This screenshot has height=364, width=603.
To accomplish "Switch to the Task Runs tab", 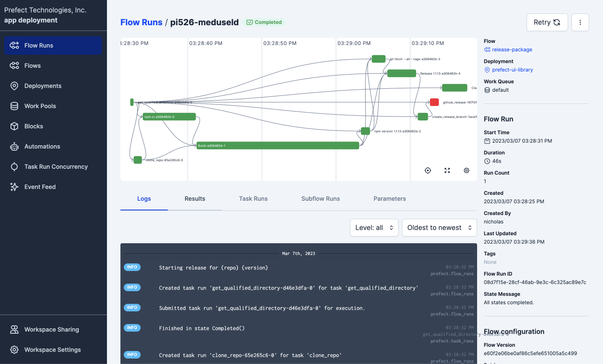I will [253, 199].
